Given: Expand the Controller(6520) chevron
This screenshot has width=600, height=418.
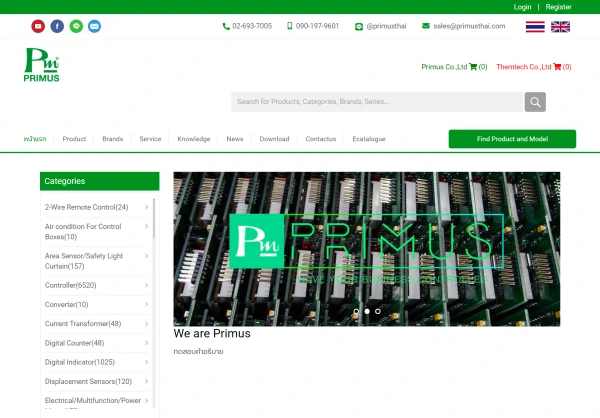Looking at the screenshot, I should (x=147, y=285).
